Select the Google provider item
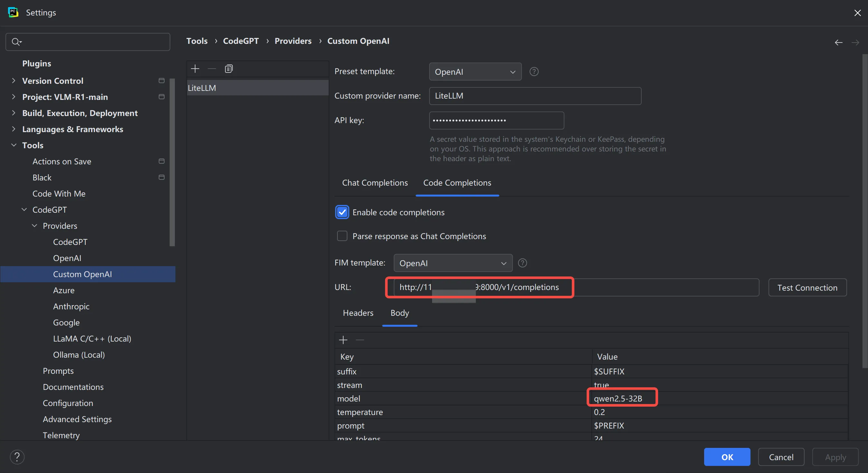Screen dimensions: 868x473 66,322
